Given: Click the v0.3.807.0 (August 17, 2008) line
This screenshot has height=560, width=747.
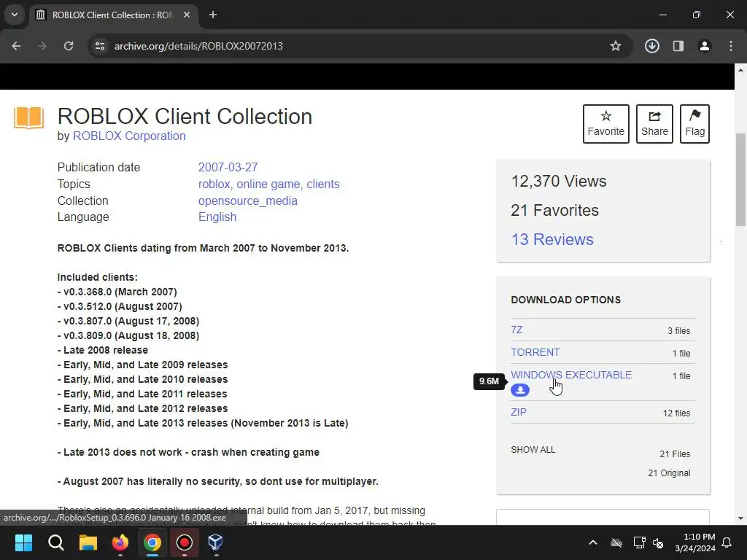Looking at the screenshot, I should pos(128,321).
